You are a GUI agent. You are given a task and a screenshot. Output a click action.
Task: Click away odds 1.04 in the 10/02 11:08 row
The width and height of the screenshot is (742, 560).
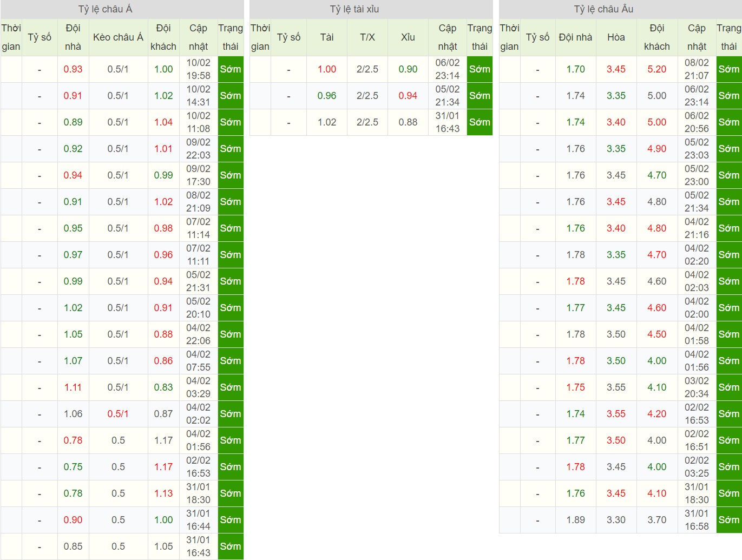(x=163, y=122)
